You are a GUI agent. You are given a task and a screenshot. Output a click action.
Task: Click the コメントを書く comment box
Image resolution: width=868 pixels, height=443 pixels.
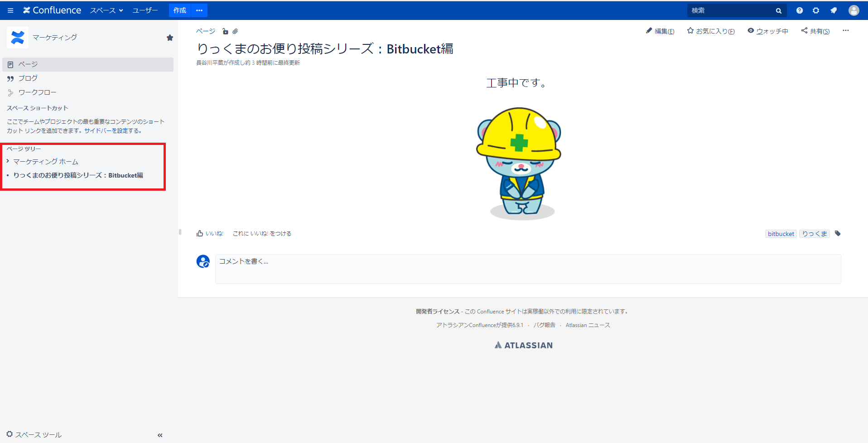coord(528,269)
